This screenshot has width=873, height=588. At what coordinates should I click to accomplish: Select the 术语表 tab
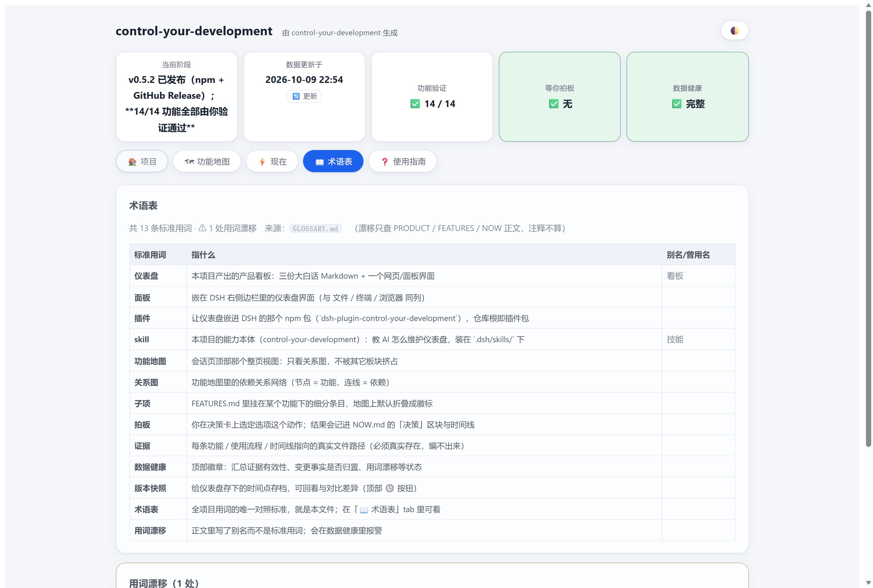point(333,161)
